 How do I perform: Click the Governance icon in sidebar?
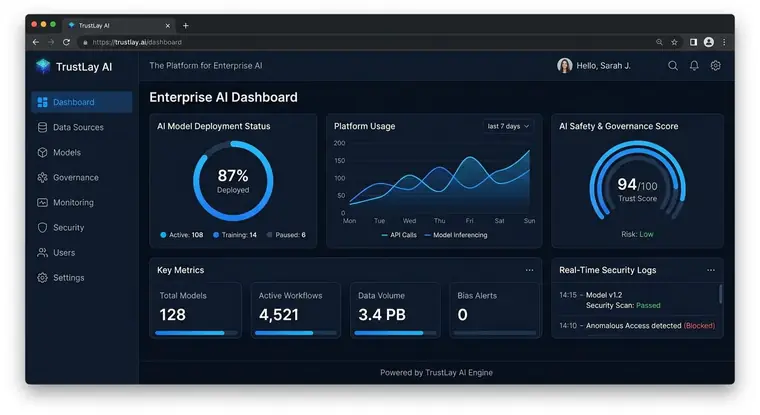[x=43, y=177]
